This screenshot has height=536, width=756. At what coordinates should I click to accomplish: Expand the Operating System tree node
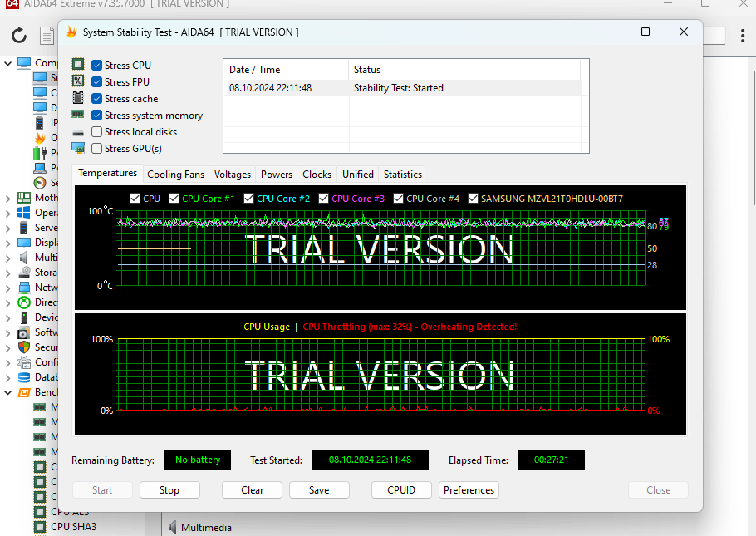pos(7,213)
